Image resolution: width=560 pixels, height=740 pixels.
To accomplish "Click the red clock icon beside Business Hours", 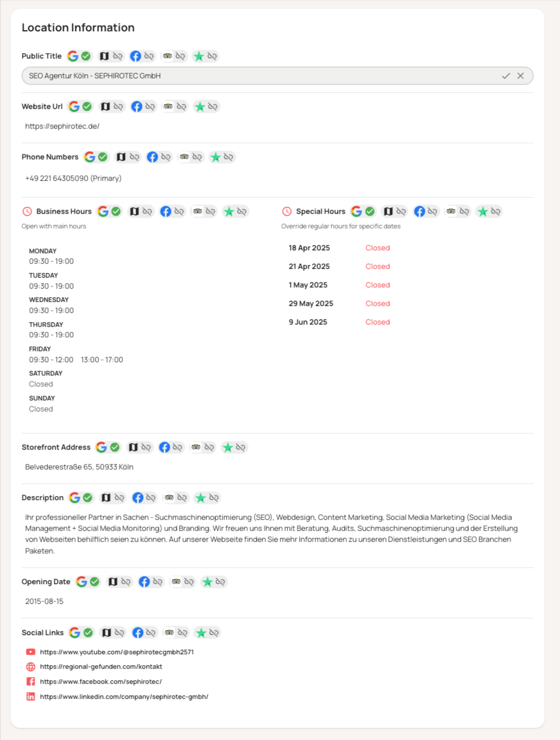I will tap(27, 212).
